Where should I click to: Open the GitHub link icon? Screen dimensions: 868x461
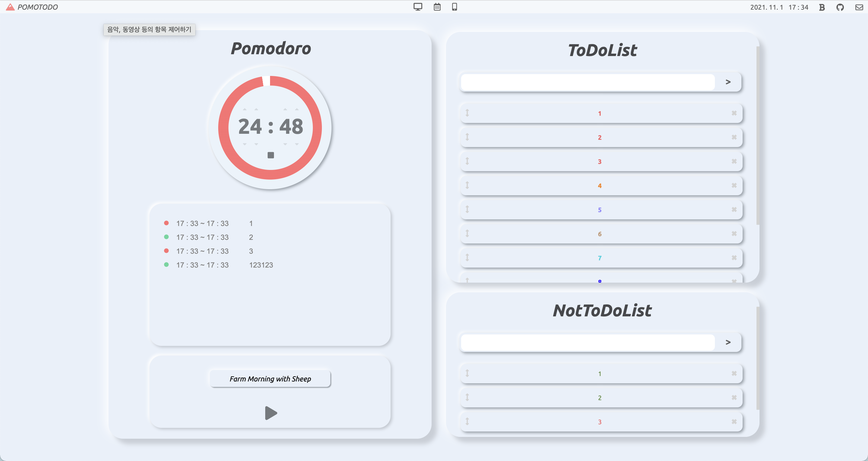pos(840,7)
